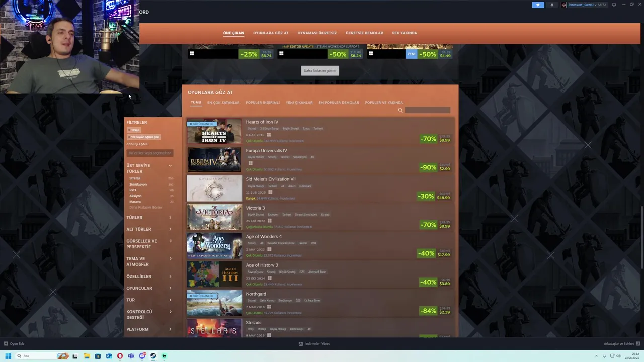Focus the browse section search field

pyautogui.click(x=427, y=110)
